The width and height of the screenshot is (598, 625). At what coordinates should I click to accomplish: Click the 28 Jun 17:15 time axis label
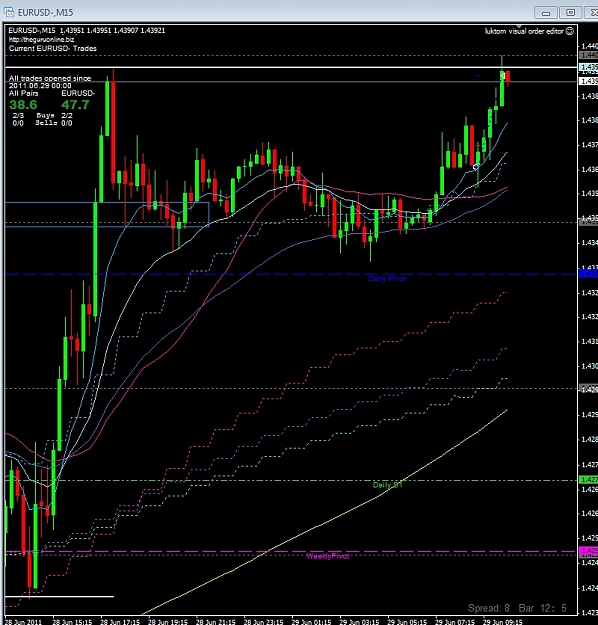tap(120, 621)
